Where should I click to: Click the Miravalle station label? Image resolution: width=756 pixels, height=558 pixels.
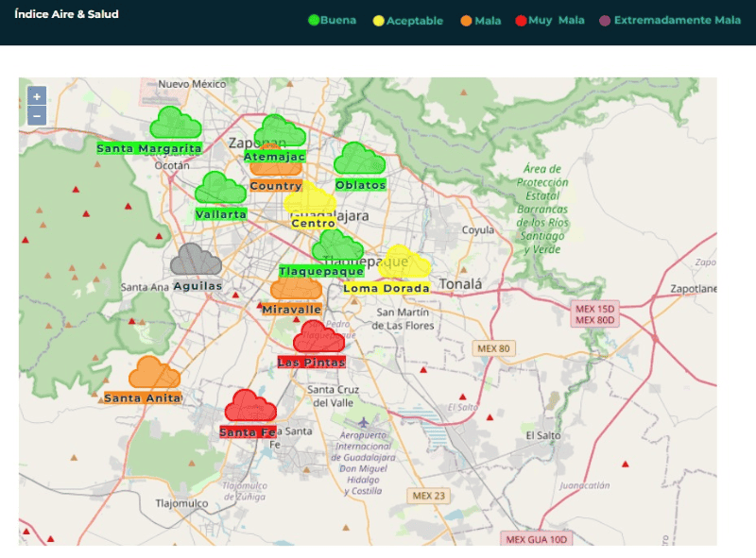(x=292, y=310)
